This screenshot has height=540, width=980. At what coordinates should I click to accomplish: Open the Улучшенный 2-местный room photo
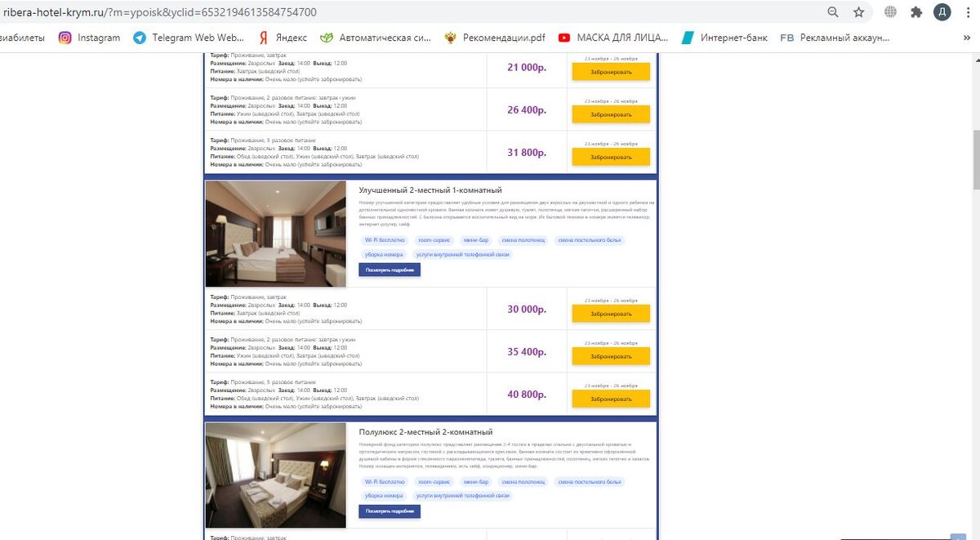(x=276, y=234)
